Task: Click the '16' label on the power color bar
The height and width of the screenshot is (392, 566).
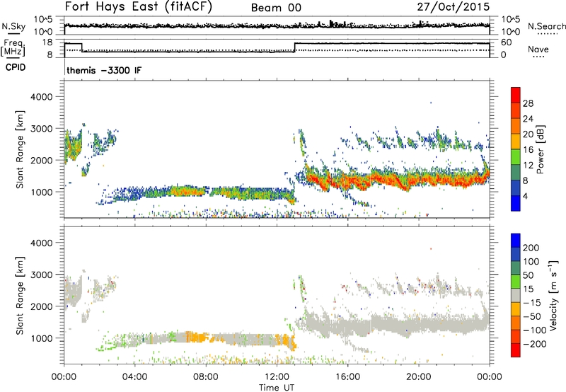Action: (528, 150)
